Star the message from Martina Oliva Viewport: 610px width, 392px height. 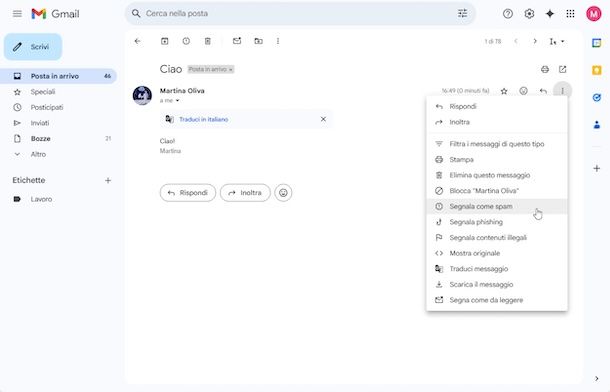[x=504, y=91]
